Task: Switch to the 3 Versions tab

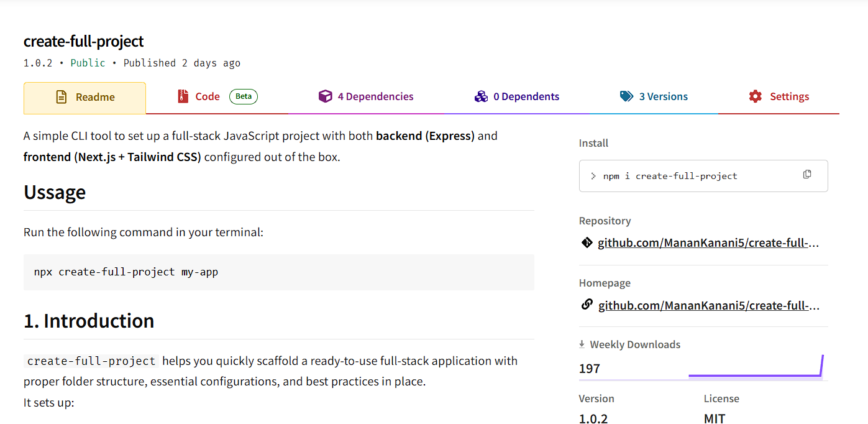Action: click(663, 96)
